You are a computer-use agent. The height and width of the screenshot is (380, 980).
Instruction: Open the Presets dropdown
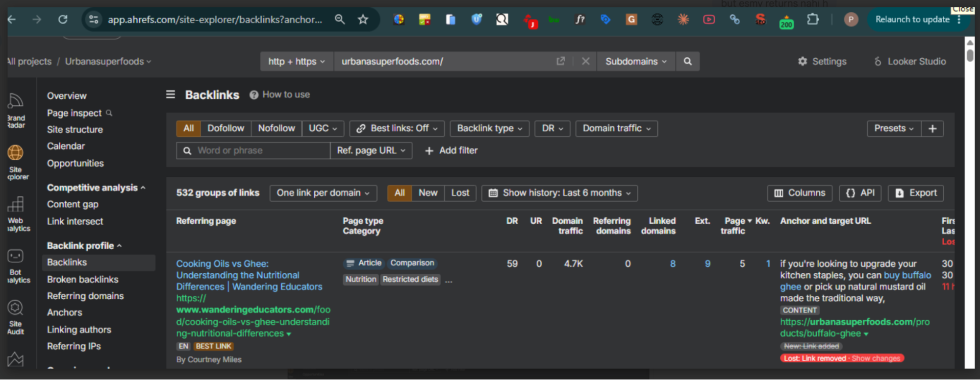point(894,128)
